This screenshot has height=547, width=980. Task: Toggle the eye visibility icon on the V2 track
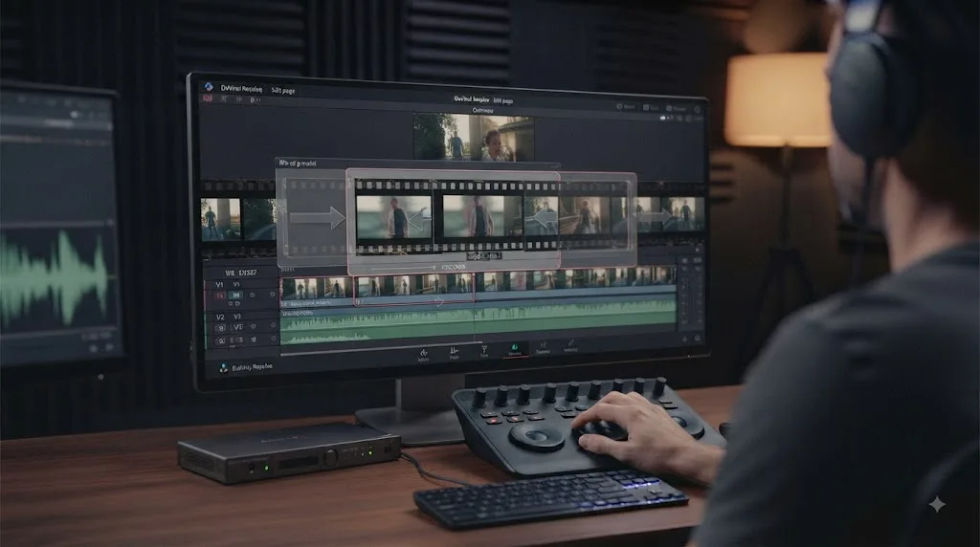[253, 326]
